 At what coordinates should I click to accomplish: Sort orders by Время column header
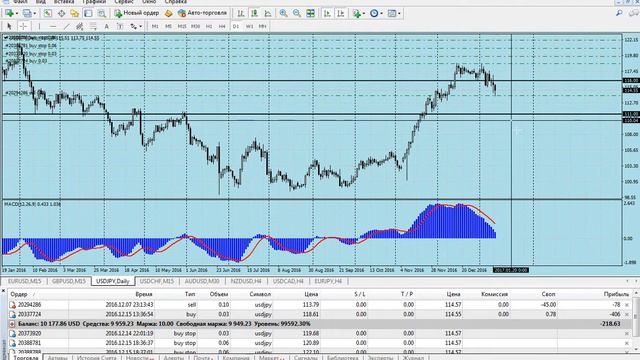144,294
